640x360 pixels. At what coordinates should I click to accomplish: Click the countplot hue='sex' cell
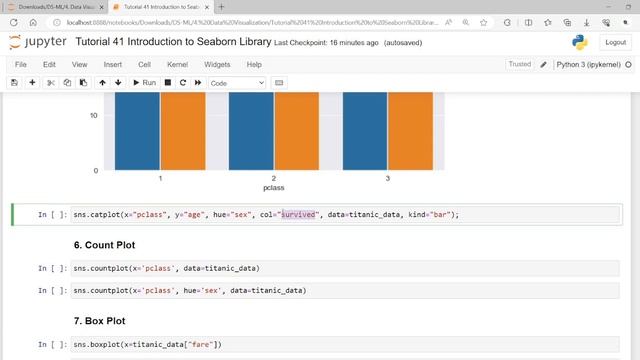[x=345, y=291]
